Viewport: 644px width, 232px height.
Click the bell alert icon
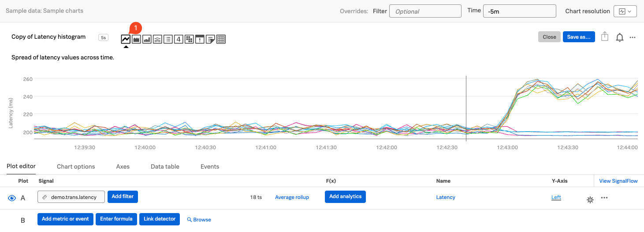(x=619, y=37)
